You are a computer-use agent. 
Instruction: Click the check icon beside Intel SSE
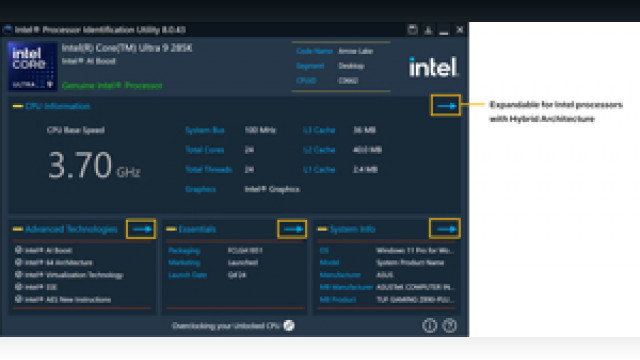[18, 287]
